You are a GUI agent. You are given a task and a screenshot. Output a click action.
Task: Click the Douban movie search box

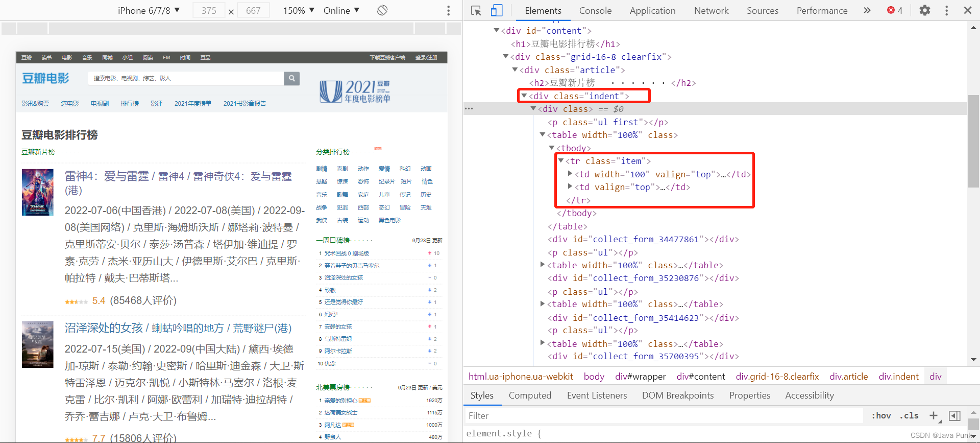point(186,78)
